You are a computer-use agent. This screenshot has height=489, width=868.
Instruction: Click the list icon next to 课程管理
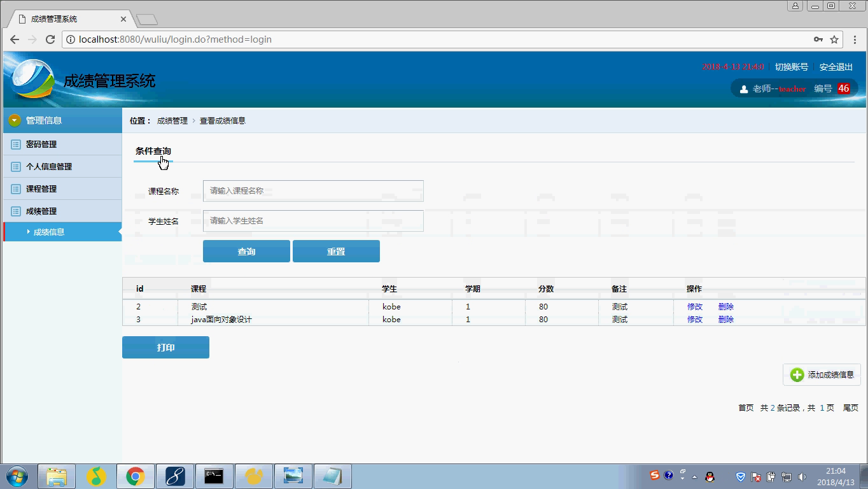[16, 189]
